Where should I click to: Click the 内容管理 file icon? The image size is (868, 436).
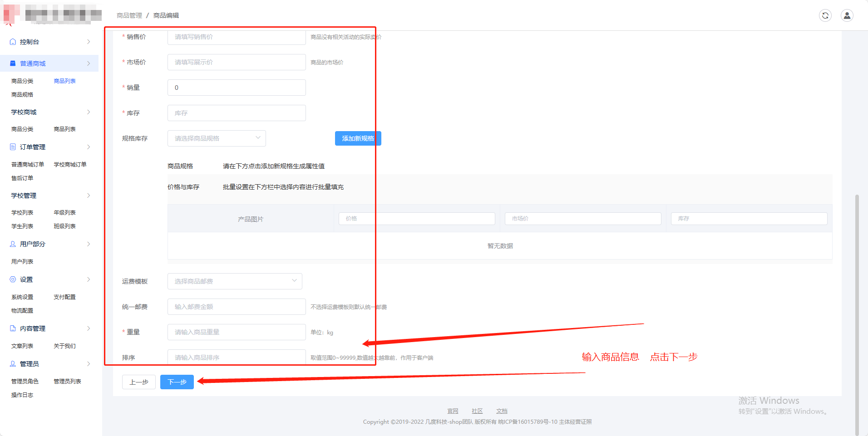point(13,328)
